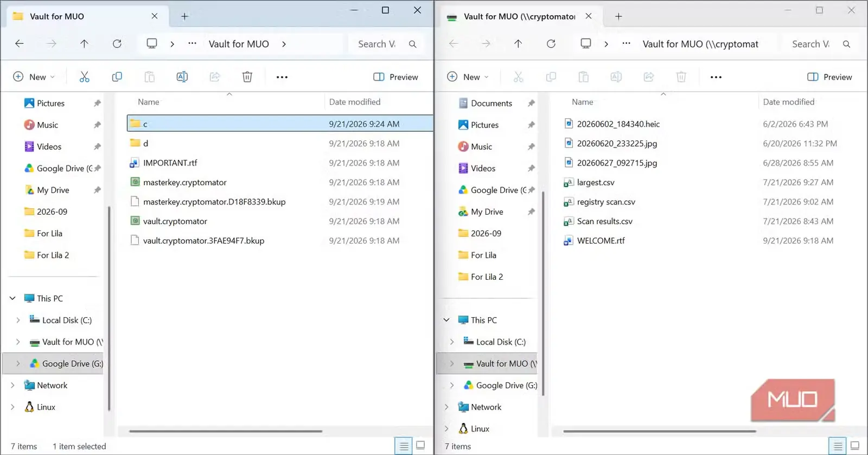Select the Vault for MUO (\\cryptomator tab
Image resolution: width=868 pixels, height=455 pixels.
519,16
